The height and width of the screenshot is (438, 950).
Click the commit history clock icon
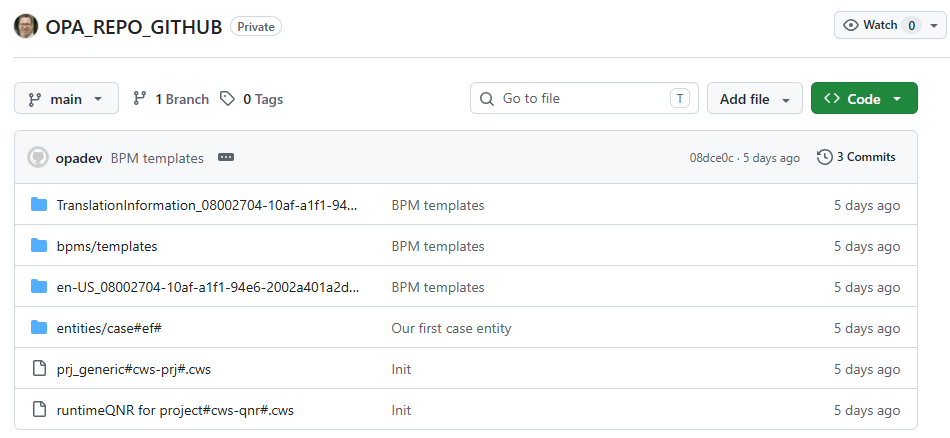coord(824,158)
